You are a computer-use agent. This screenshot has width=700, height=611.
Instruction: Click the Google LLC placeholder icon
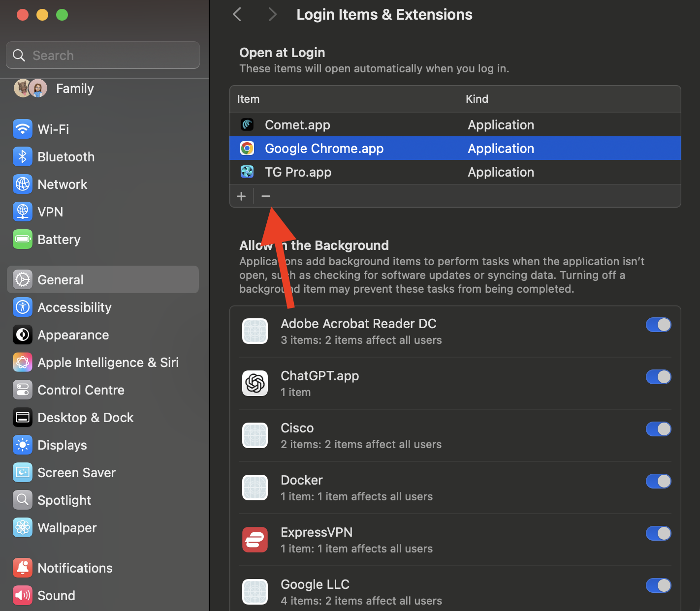click(255, 592)
